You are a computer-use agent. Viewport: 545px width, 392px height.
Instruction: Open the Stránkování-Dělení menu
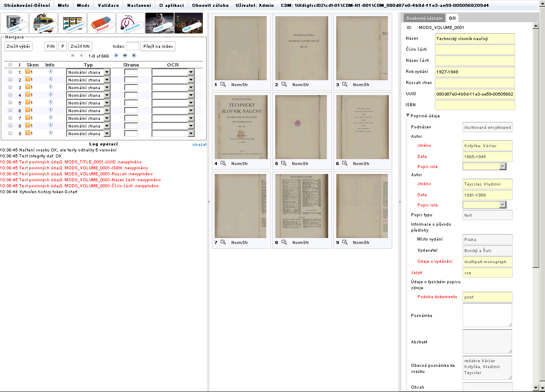[x=27, y=6]
